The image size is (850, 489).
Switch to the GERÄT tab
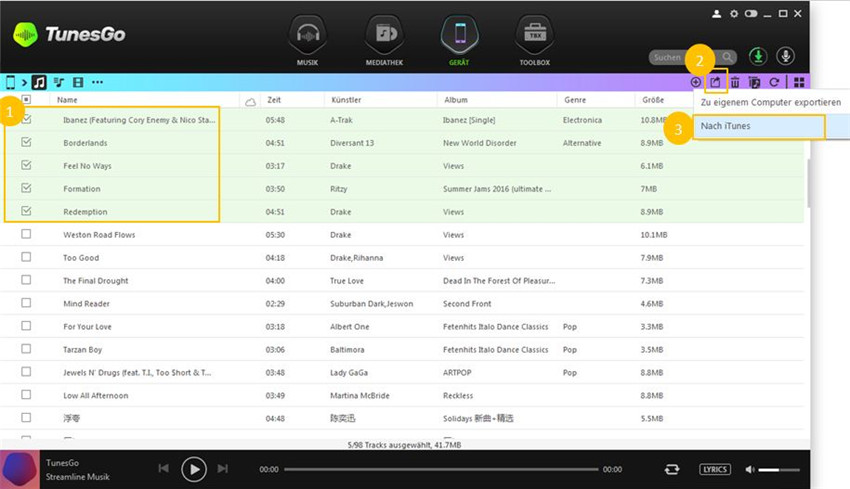click(459, 41)
